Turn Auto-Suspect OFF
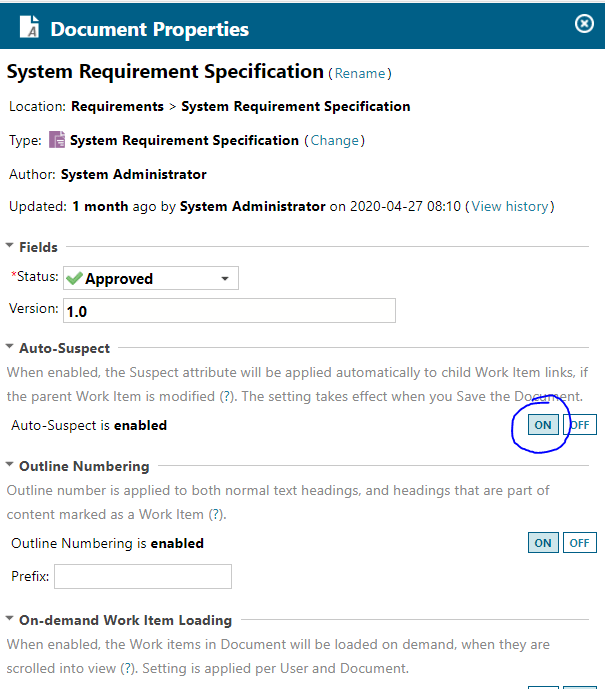The image size is (605, 689). pyautogui.click(x=581, y=425)
